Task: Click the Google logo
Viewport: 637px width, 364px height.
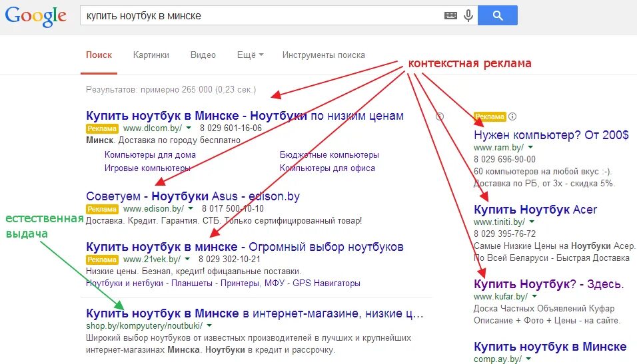Action: [x=36, y=16]
